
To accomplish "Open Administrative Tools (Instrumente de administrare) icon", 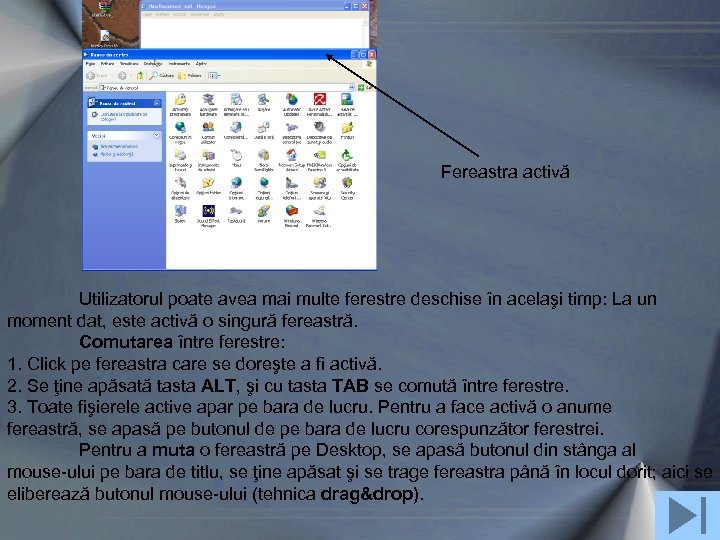I will point(208,155).
